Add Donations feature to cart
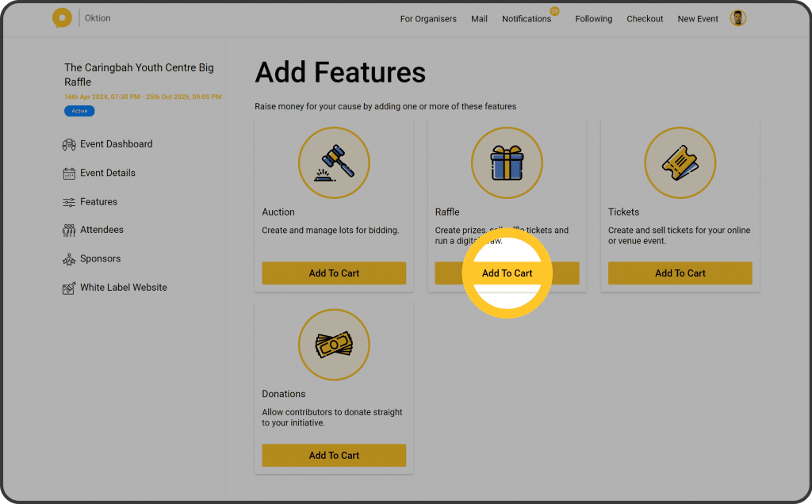Image resolution: width=812 pixels, height=504 pixels. tap(334, 456)
